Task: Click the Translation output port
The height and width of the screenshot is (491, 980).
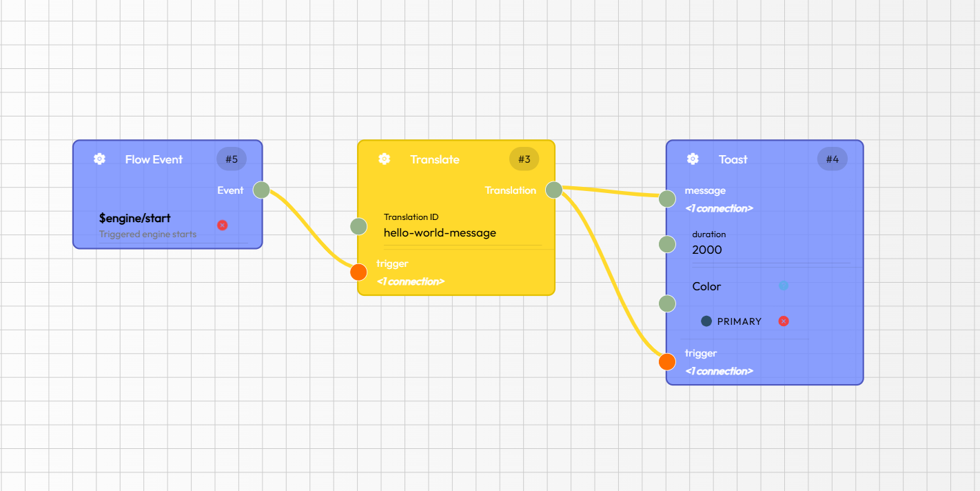Action: pos(554,190)
